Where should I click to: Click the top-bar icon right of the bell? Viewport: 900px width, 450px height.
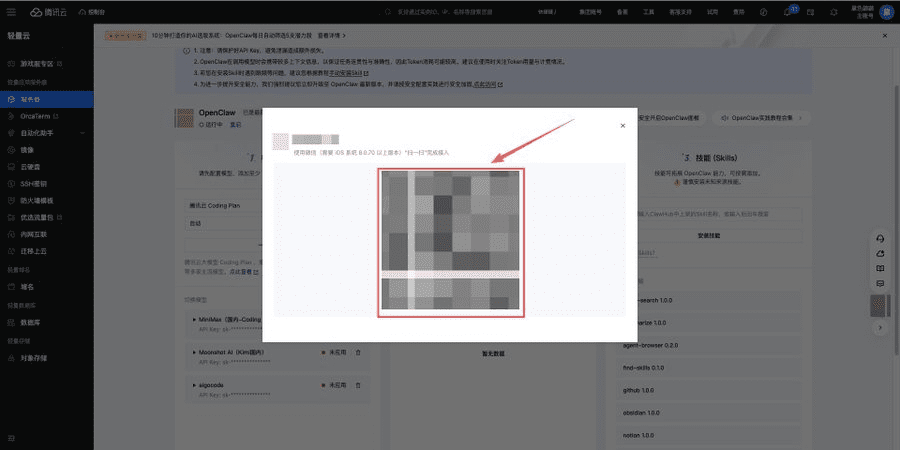[810, 11]
